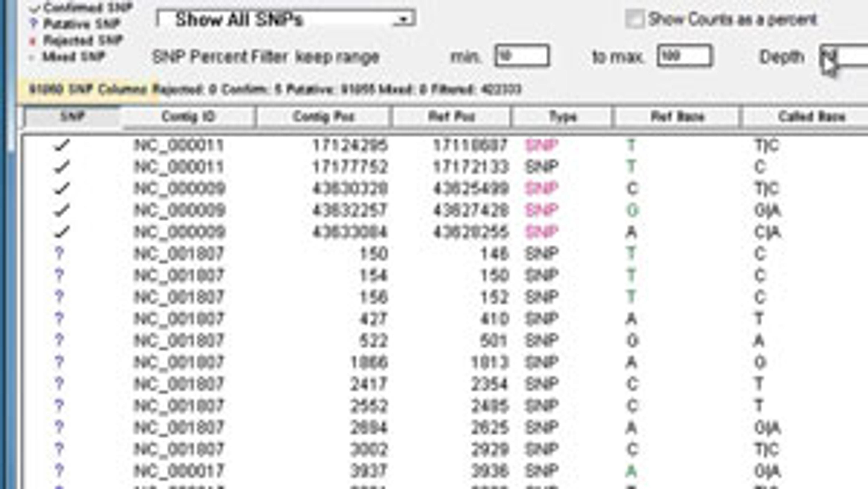Click the checkmark icon for Contig Pos 43632257
This screenshot has width=868, height=489.
point(62,210)
